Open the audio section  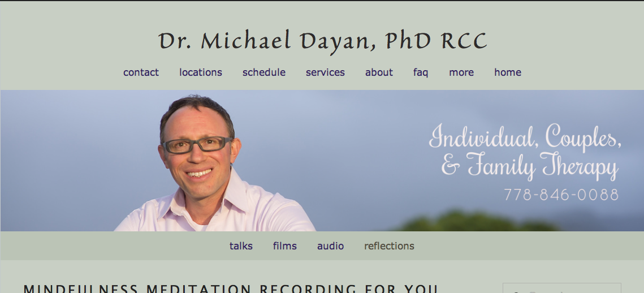pos(330,245)
